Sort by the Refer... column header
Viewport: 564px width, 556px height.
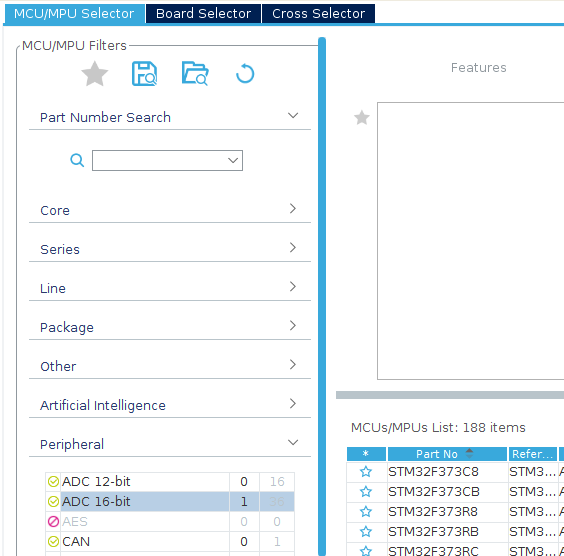(532, 454)
